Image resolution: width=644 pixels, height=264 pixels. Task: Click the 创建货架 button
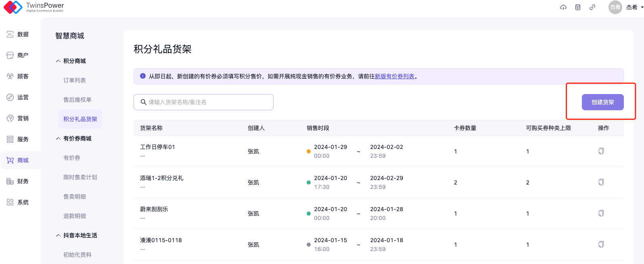tap(602, 102)
